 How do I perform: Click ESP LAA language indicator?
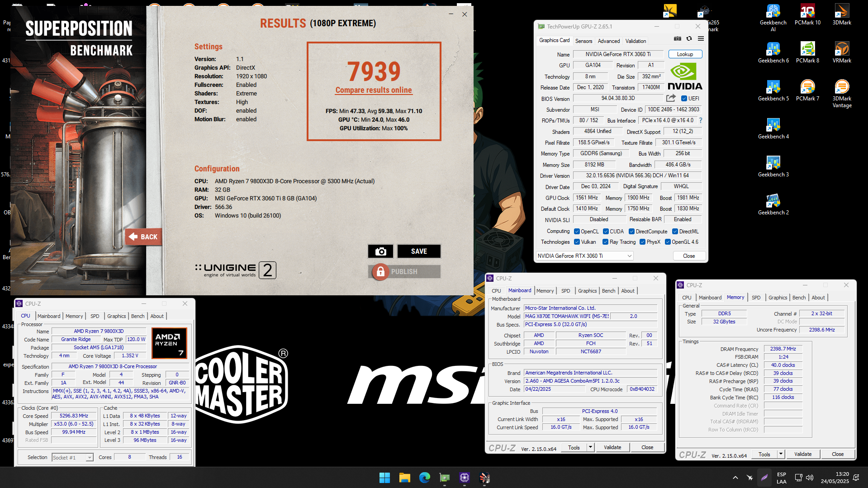781,478
